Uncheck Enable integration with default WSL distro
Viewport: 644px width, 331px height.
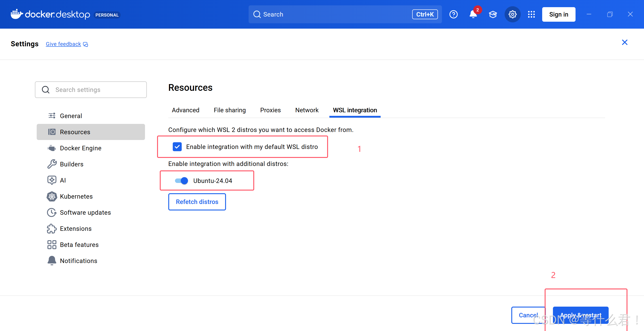click(177, 147)
